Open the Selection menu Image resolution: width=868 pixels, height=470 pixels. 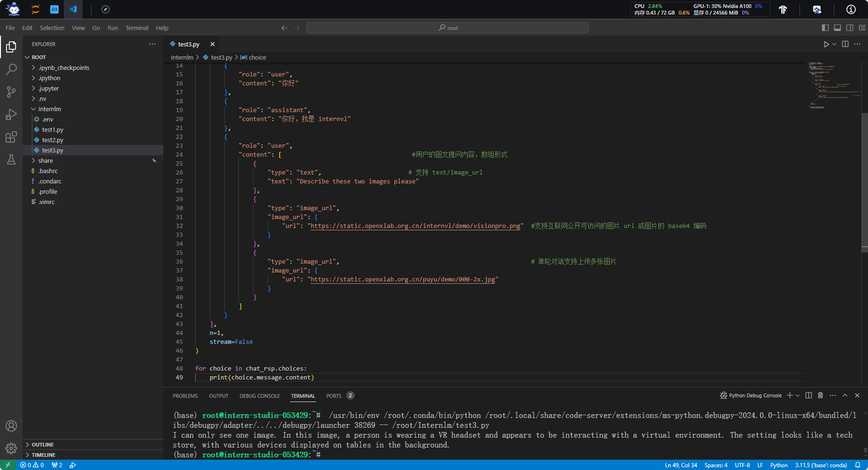(52, 28)
